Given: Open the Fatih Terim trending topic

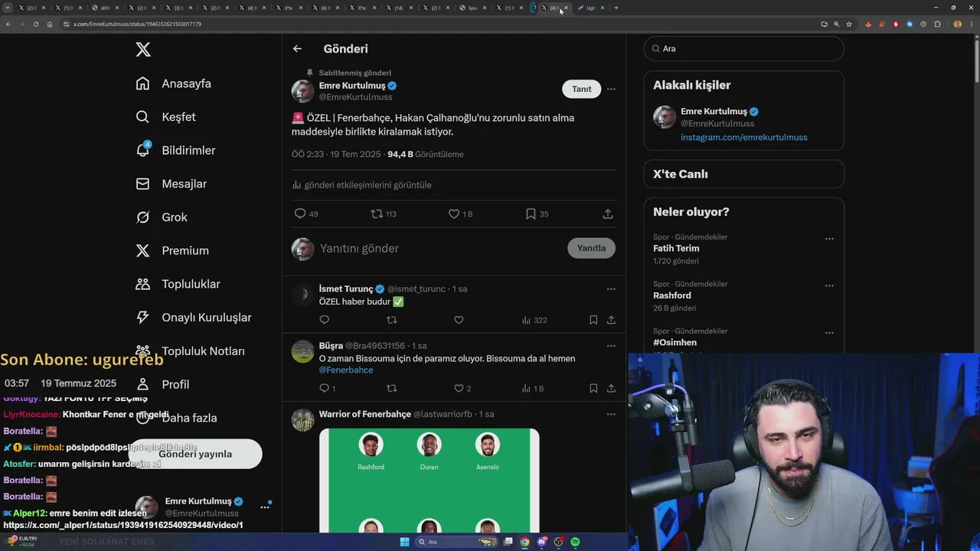Looking at the screenshot, I should 676,249.
